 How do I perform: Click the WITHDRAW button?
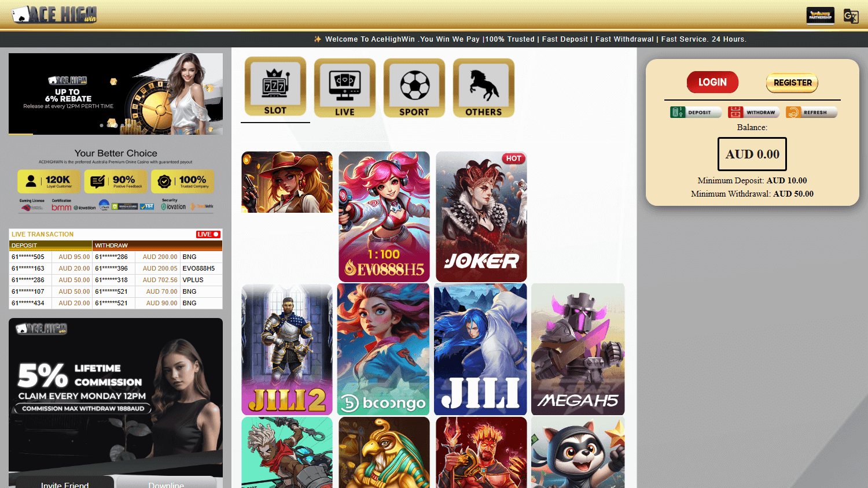[x=753, y=112]
